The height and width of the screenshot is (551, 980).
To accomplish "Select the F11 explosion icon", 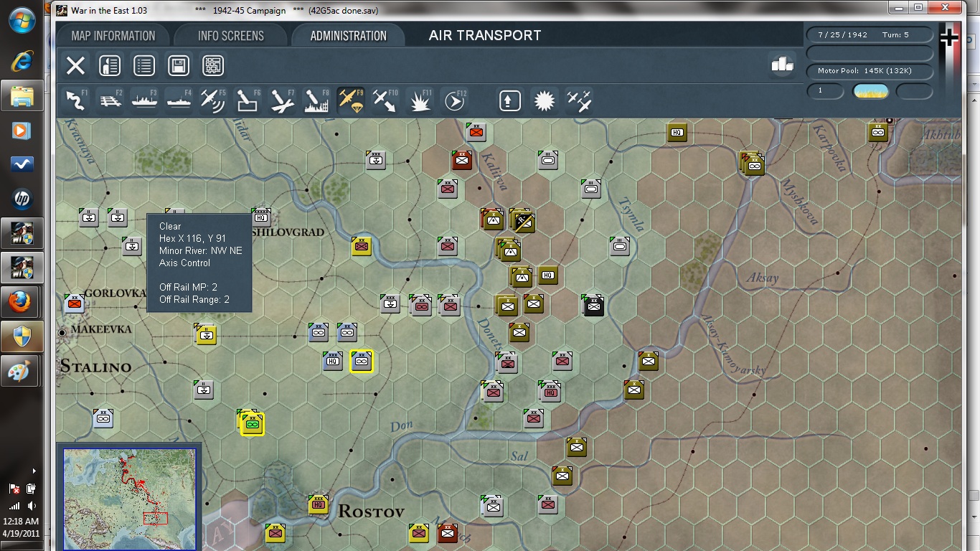I will tap(420, 100).
